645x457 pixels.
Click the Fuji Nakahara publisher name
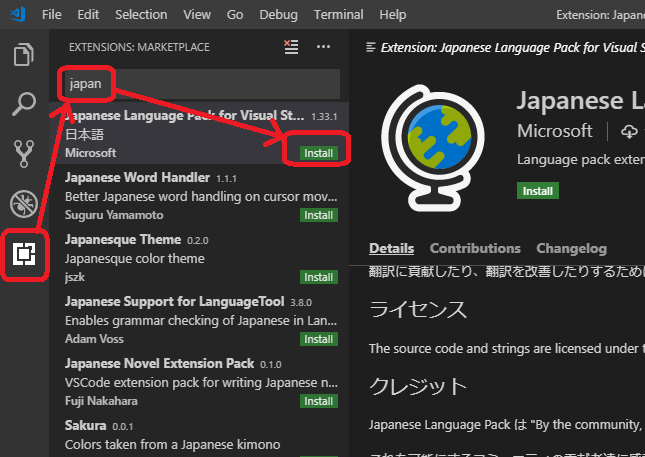101,401
